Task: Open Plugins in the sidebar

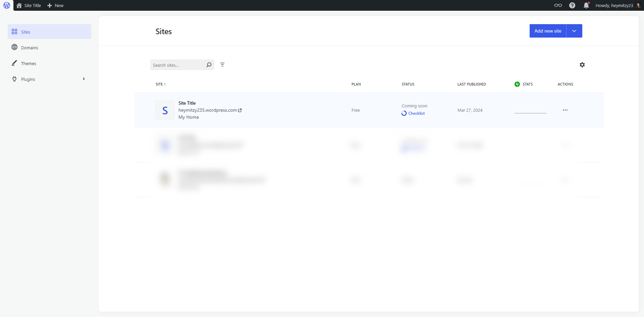Action: [49, 79]
